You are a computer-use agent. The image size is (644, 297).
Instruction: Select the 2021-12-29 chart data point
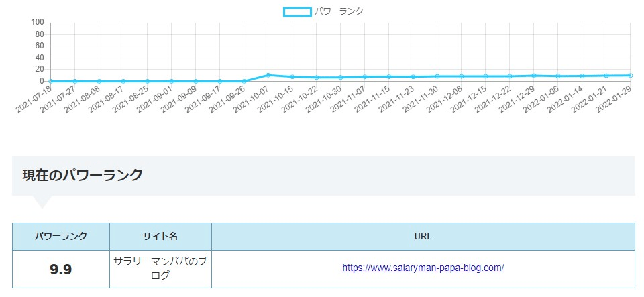[x=534, y=76]
